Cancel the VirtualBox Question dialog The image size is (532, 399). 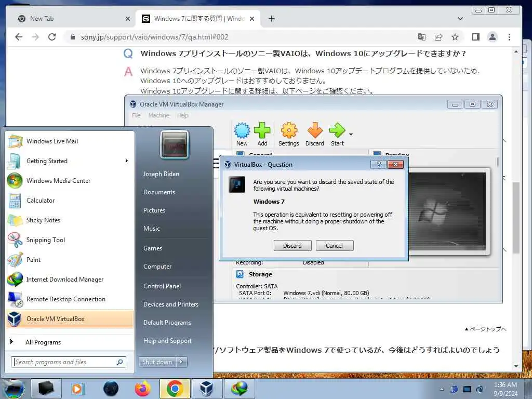[x=335, y=246]
